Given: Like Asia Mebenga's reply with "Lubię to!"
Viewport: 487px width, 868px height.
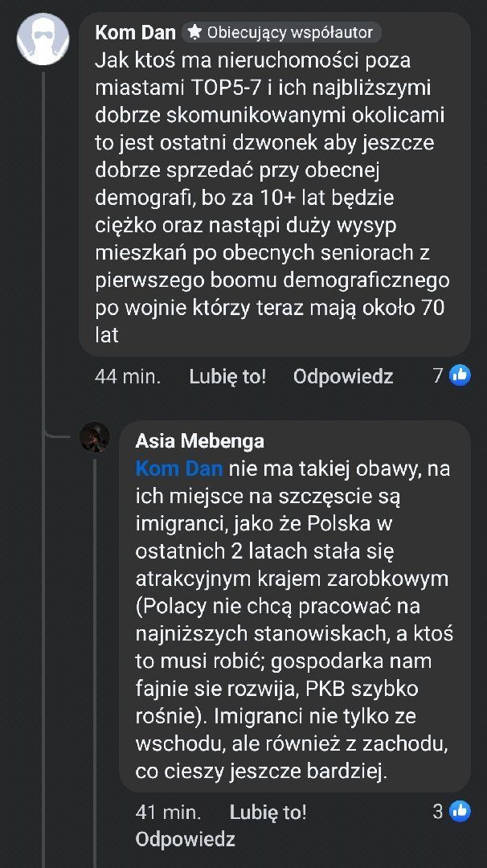Looking at the screenshot, I should point(268,812).
